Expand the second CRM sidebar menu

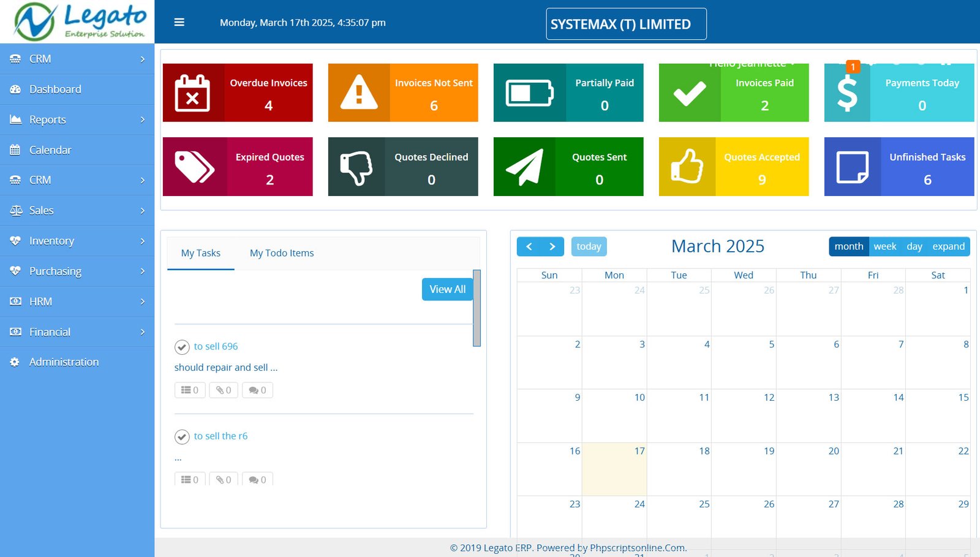(77, 180)
